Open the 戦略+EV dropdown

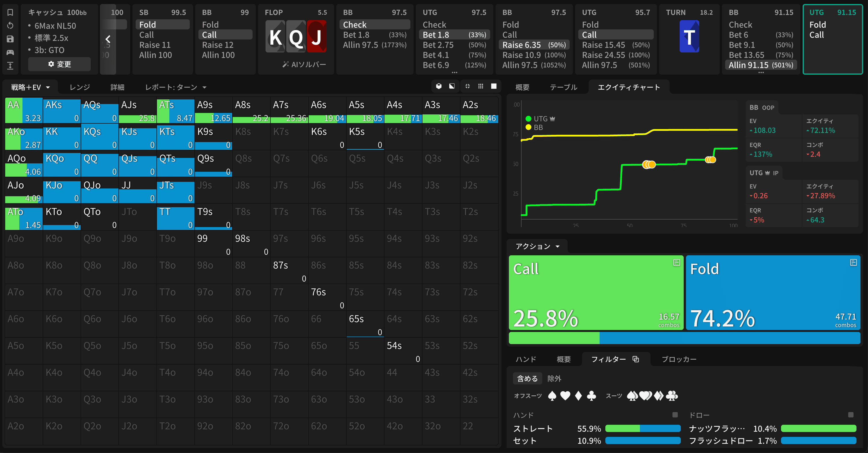pyautogui.click(x=30, y=87)
